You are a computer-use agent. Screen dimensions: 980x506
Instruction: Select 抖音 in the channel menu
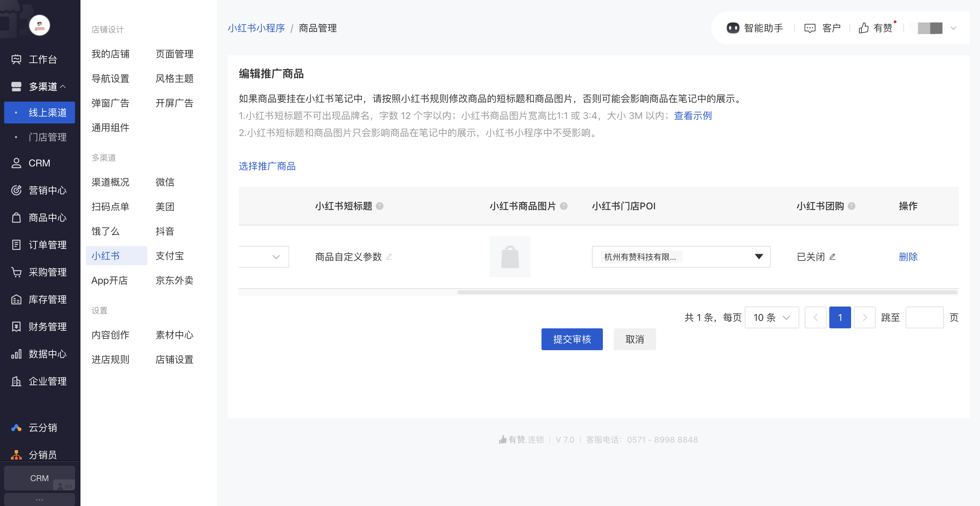165,231
